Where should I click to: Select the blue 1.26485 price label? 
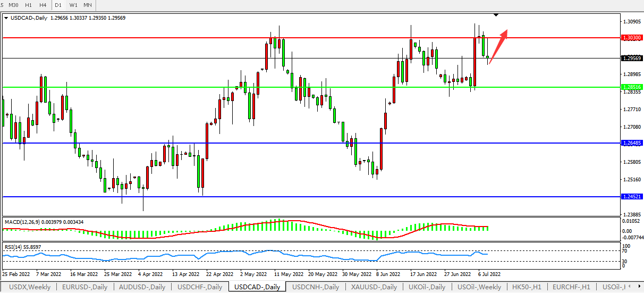point(631,143)
